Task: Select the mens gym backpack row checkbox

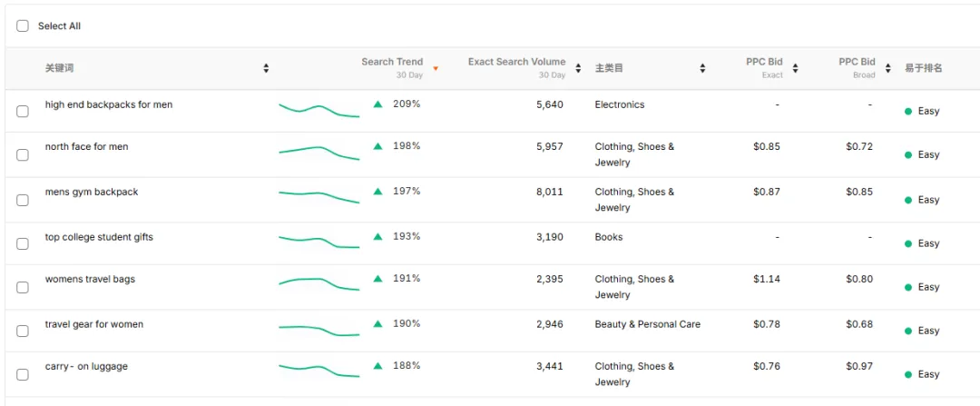Action: pyautogui.click(x=23, y=200)
